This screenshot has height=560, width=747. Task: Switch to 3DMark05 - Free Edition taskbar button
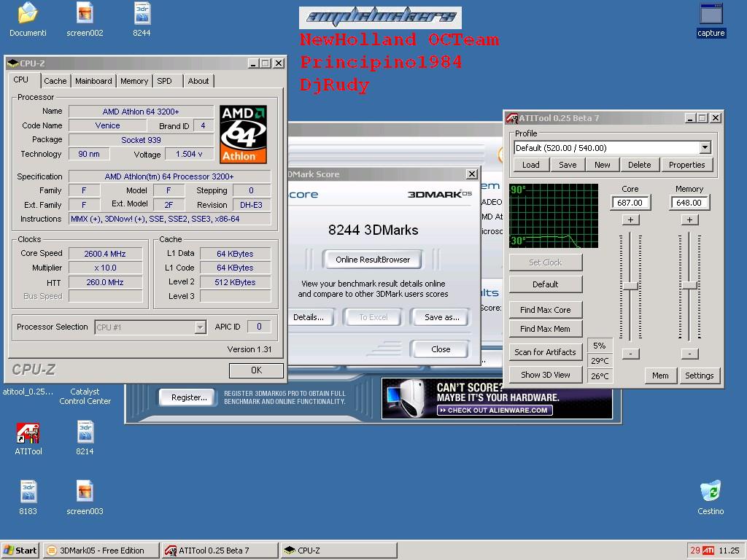(101, 551)
